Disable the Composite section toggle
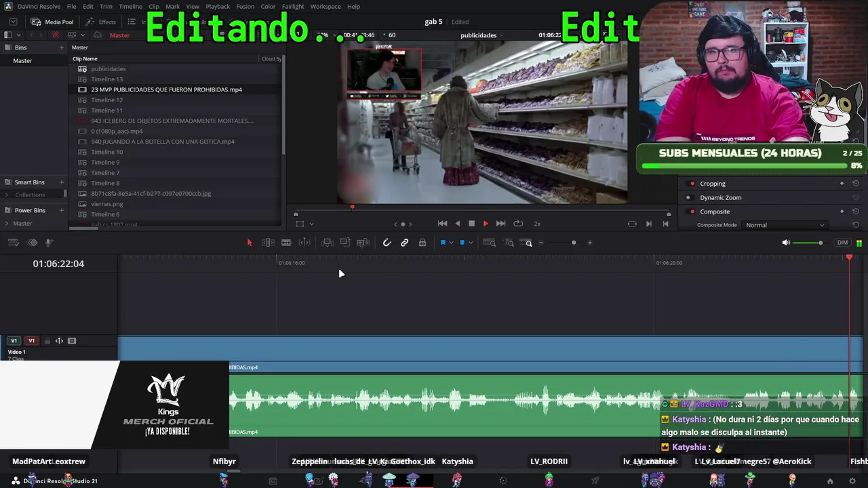Image resolution: width=868 pixels, height=488 pixels. coord(692,211)
